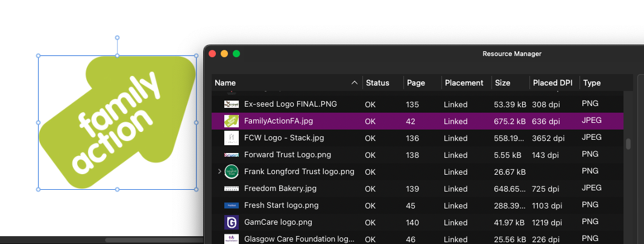Screen dimensions: 644x244
Task: Click the FCW Logo Stack thumbnail
Action: point(232,138)
